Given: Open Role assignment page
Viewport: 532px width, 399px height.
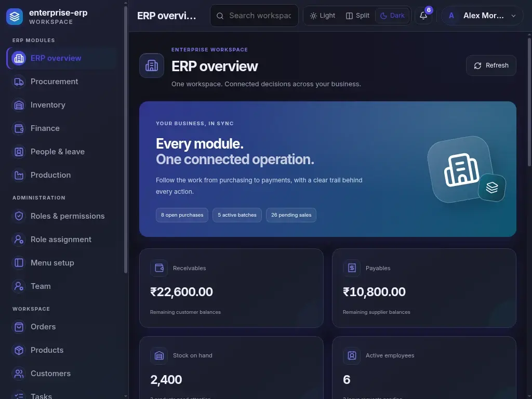Looking at the screenshot, I should (x=62, y=240).
